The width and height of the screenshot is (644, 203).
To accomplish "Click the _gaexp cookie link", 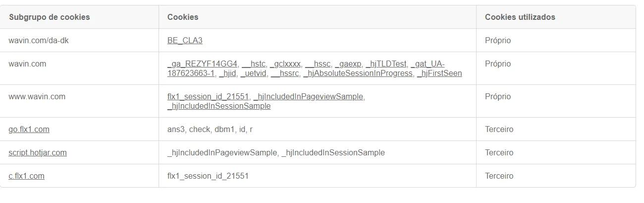I will pyautogui.click(x=348, y=64).
